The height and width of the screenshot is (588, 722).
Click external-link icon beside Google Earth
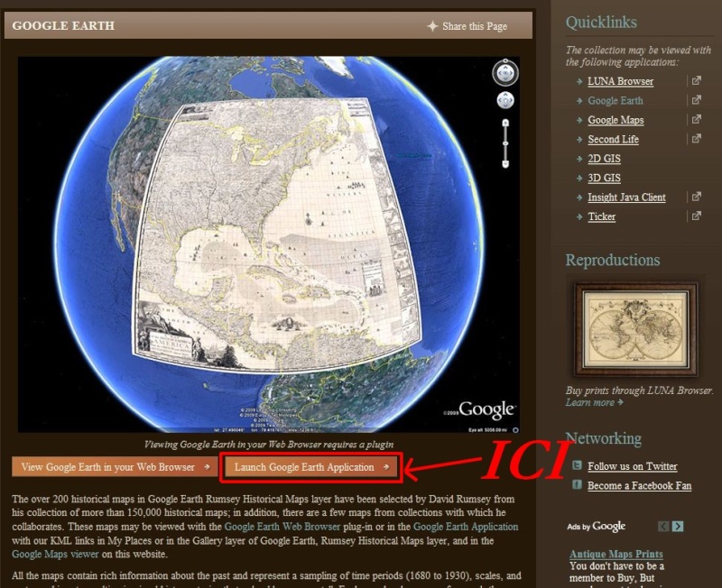[x=696, y=100]
